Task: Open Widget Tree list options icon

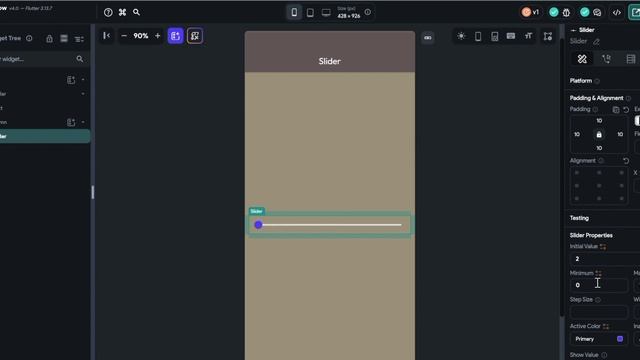Action: pyautogui.click(x=79, y=39)
